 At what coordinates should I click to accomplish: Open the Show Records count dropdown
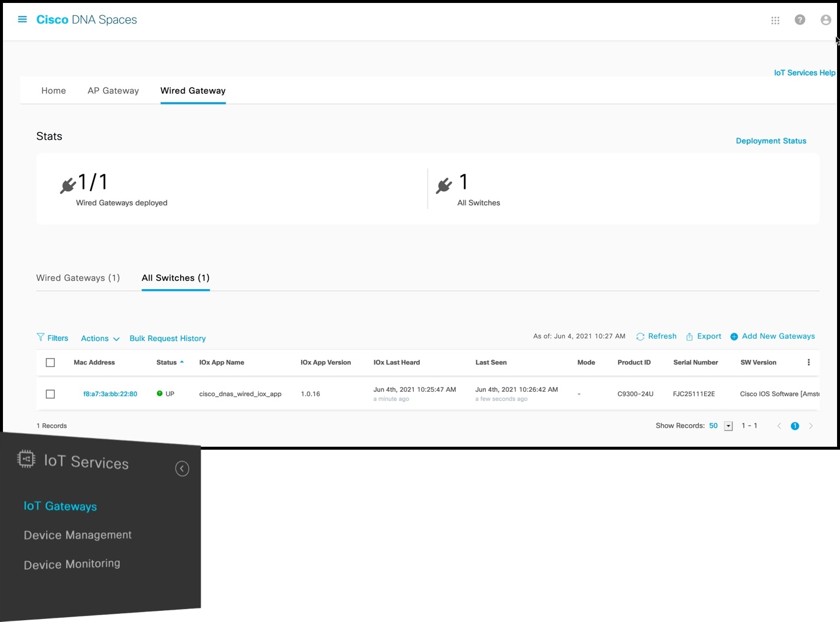[x=728, y=426]
